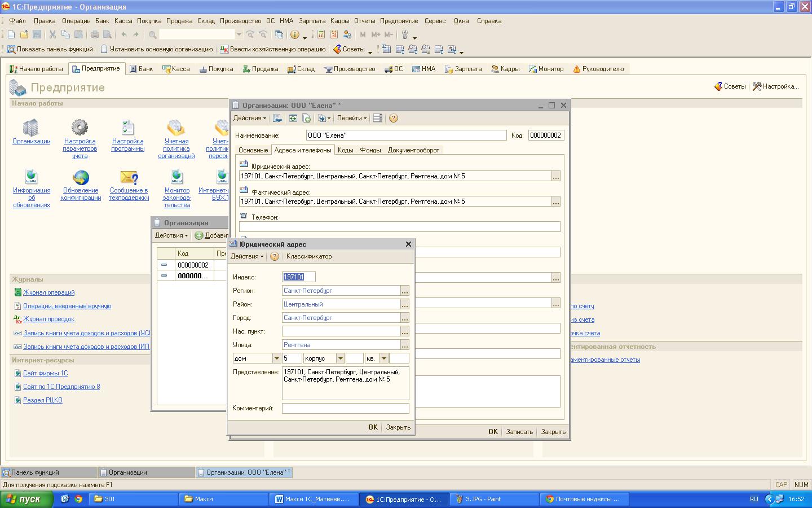Open the Учетная политика организаций icon
The width and height of the screenshot is (812, 508).
tap(176, 127)
